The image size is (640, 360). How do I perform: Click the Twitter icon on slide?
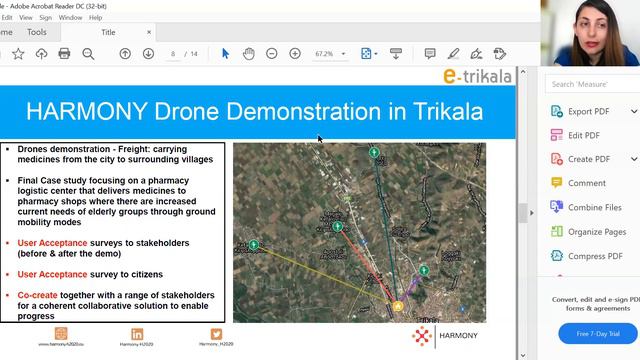(216, 334)
